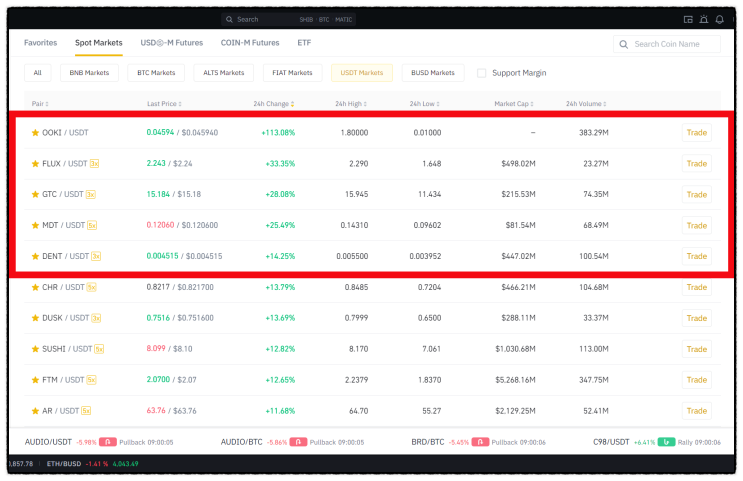Unfavorite the OOKI / USDT star
Image resolution: width=743 pixels, height=481 pixels.
pyautogui.click(x=35, y=133)
